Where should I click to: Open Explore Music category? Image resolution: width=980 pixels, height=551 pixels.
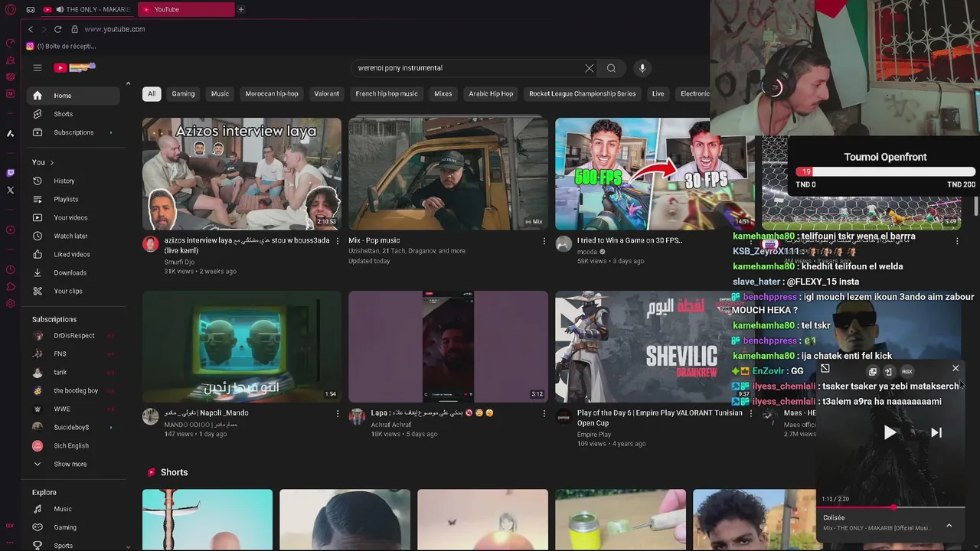tap(73, 509)
